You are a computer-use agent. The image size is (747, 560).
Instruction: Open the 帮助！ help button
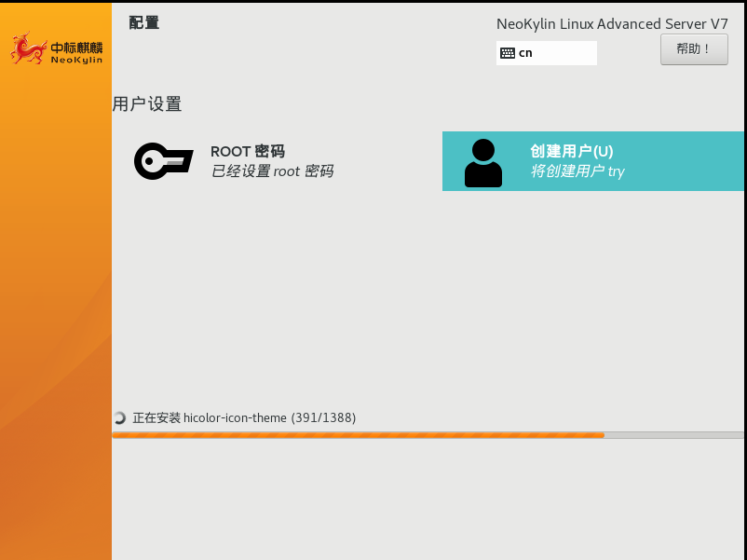click(694, 49)
